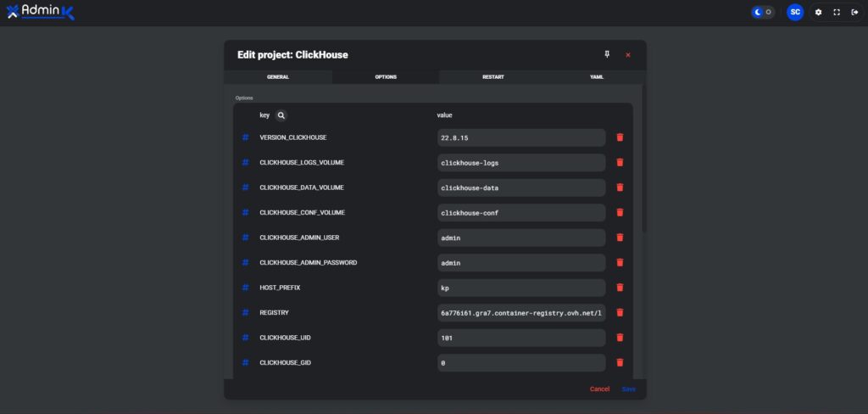Select the HOST_PREFIX key label
Image resolution: width=868 pixels, height=414 pixels.
[280, 288]
